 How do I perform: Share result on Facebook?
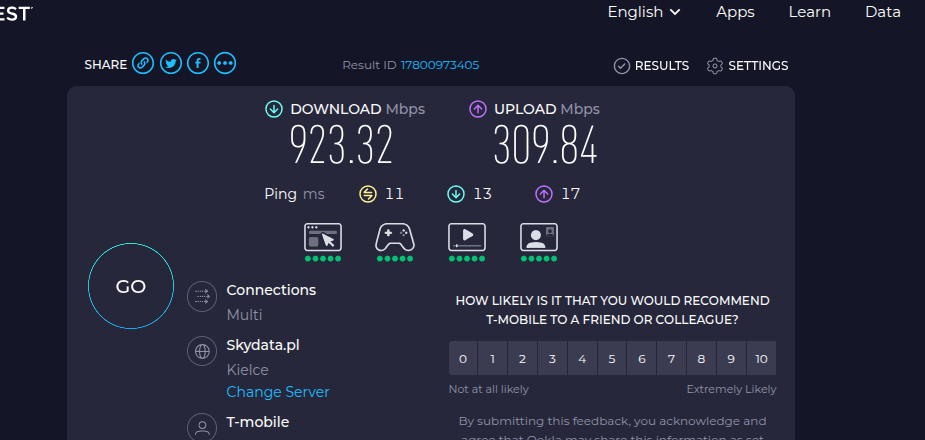click(x=198, y=63)
